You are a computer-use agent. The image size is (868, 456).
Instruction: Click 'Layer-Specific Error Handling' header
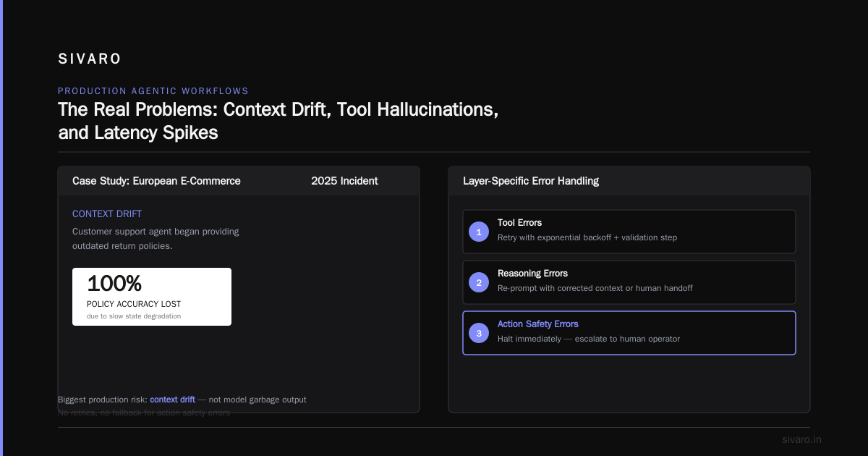tap(531, 181)
